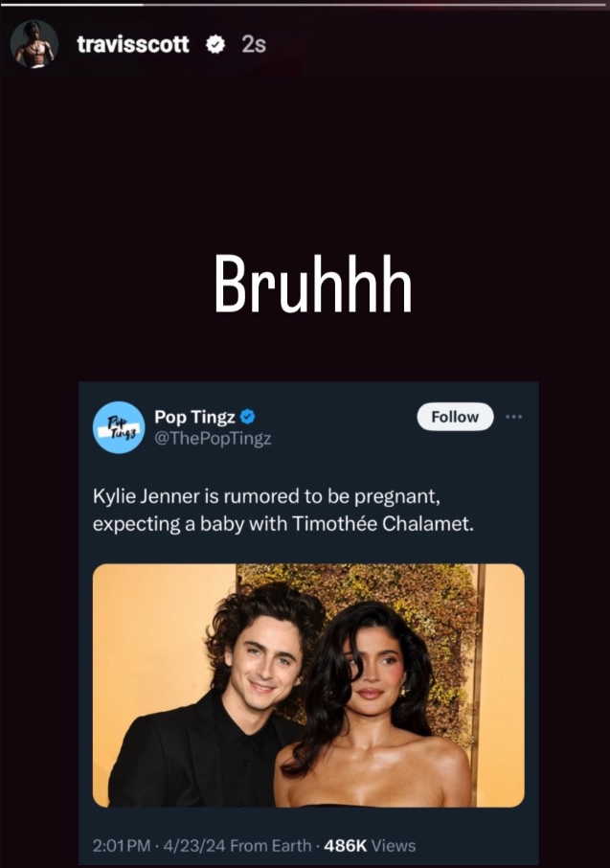Open the Pop Tingz round logo avatar
610x868 pixels.
point(119,427)
